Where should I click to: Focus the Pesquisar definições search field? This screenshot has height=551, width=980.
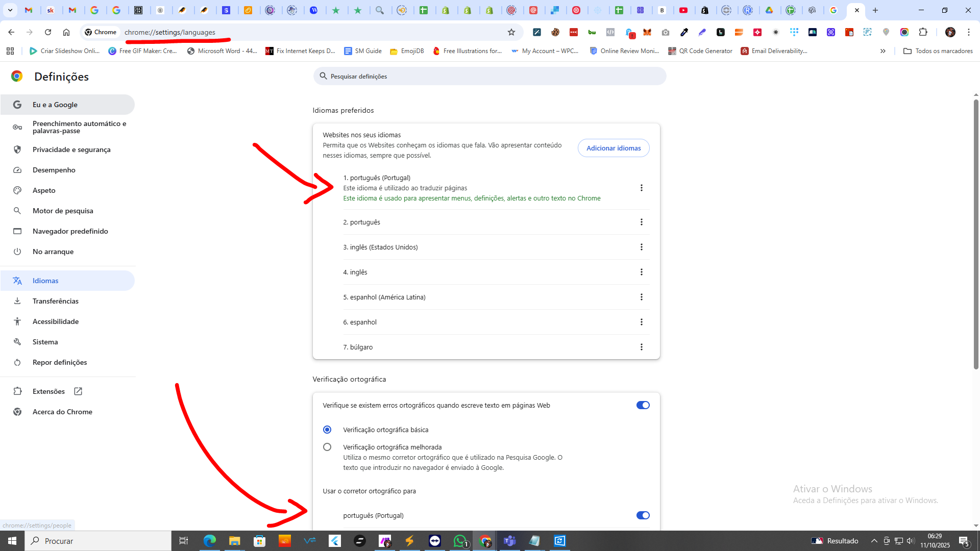click(x=489, y=76)
